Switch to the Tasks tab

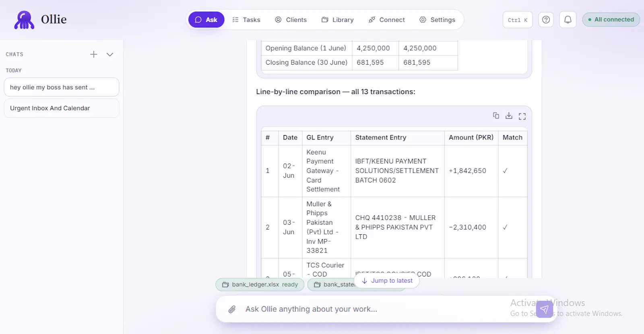[x=246, y=20]
